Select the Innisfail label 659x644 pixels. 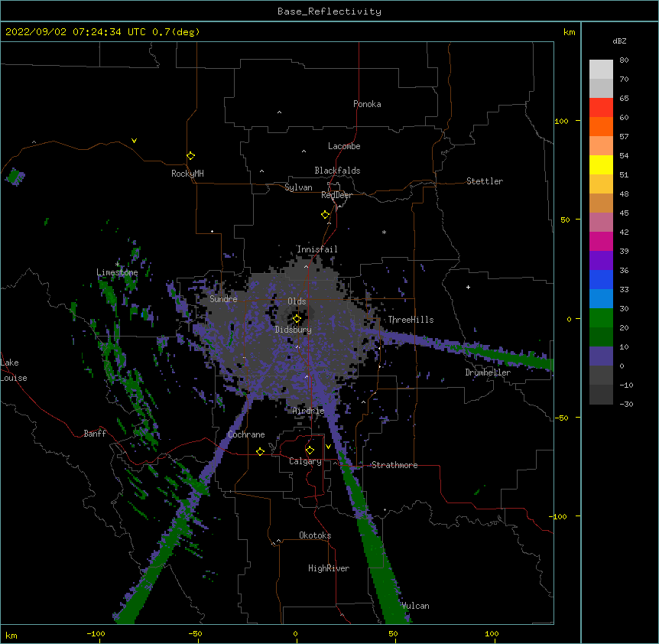tap(317, 249)
